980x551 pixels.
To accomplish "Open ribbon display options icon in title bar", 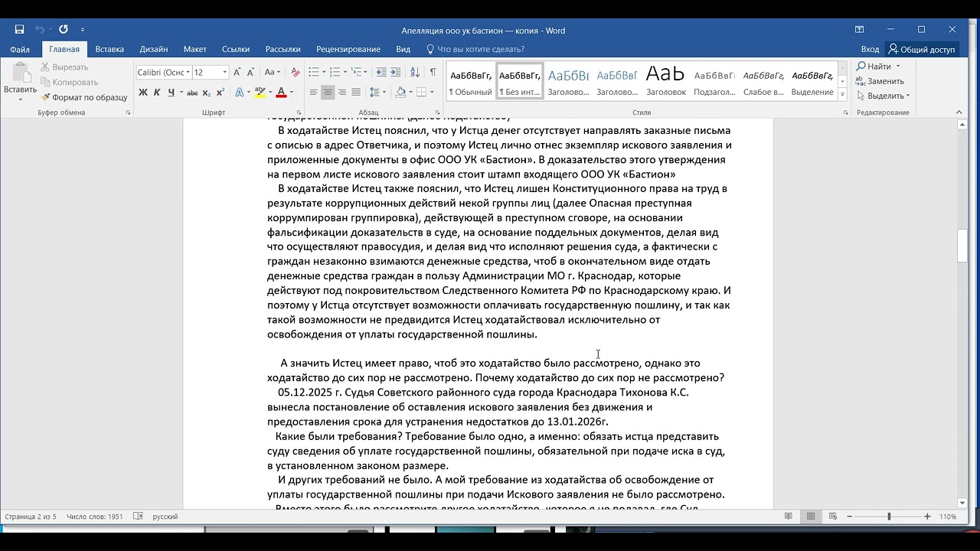I will point(859,30).
